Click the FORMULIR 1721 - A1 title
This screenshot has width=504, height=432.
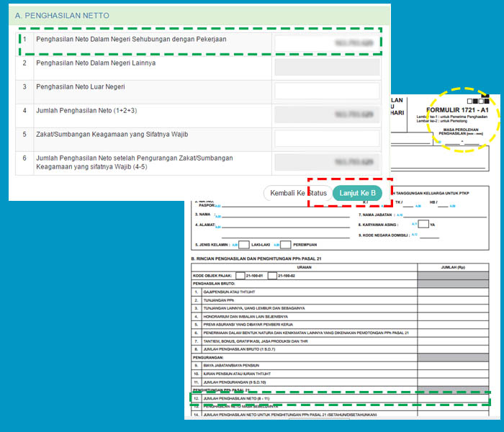(x=457, y=109)
